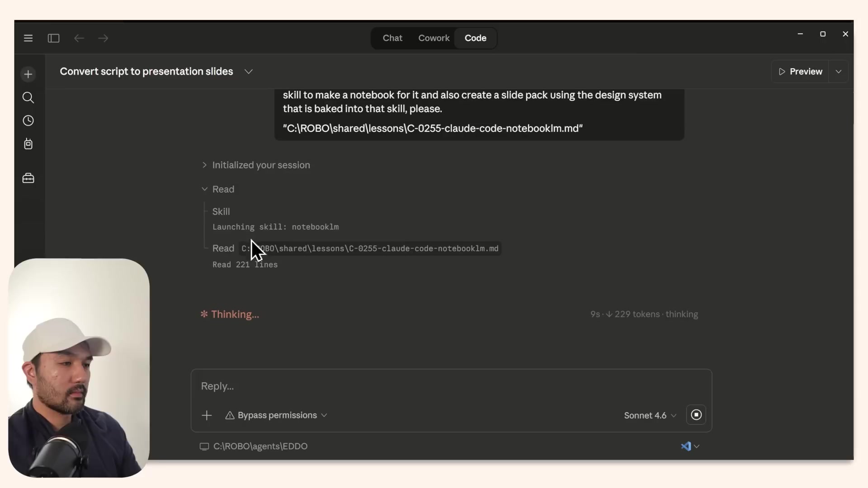This screenshot has height=488, width=868.
Task: Expand Initialized your session
Action: click(204, 165)
